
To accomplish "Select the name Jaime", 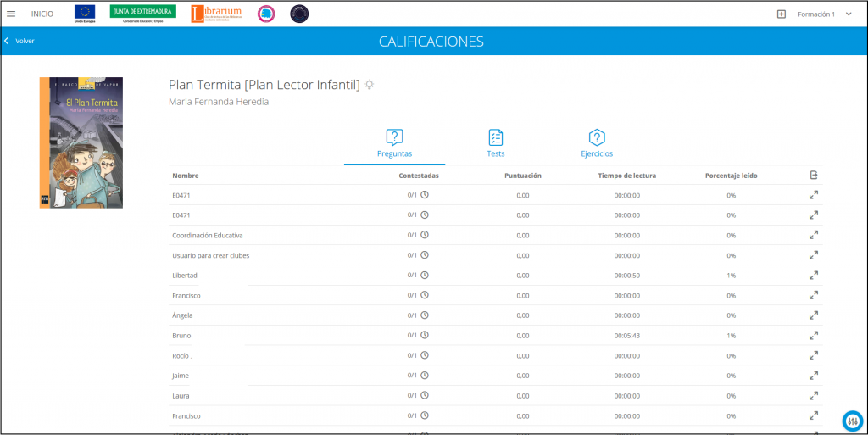I will [x=181, y=376].
